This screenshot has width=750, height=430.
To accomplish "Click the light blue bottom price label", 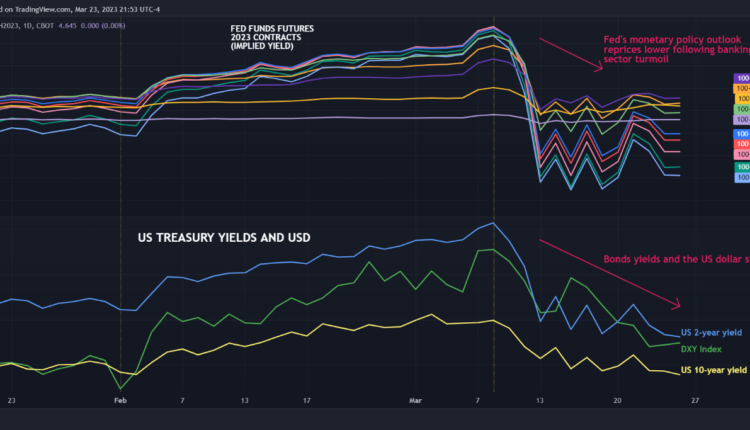I will (742, 178).
